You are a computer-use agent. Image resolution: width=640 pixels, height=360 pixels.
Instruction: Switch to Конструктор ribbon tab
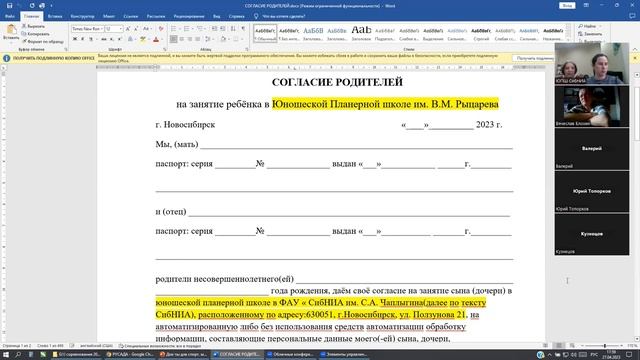tap(82, 16)
